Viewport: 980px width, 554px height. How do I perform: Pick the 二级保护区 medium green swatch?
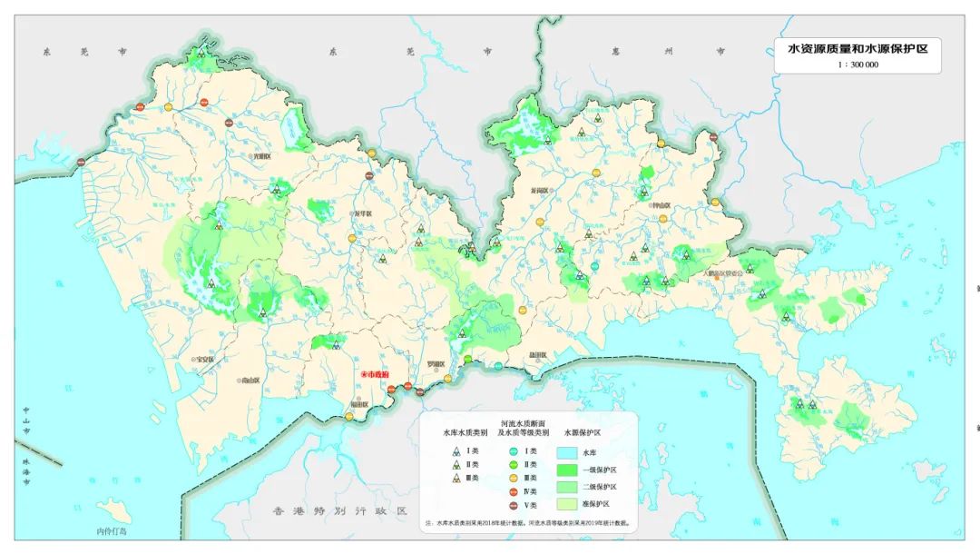point(567,487)
